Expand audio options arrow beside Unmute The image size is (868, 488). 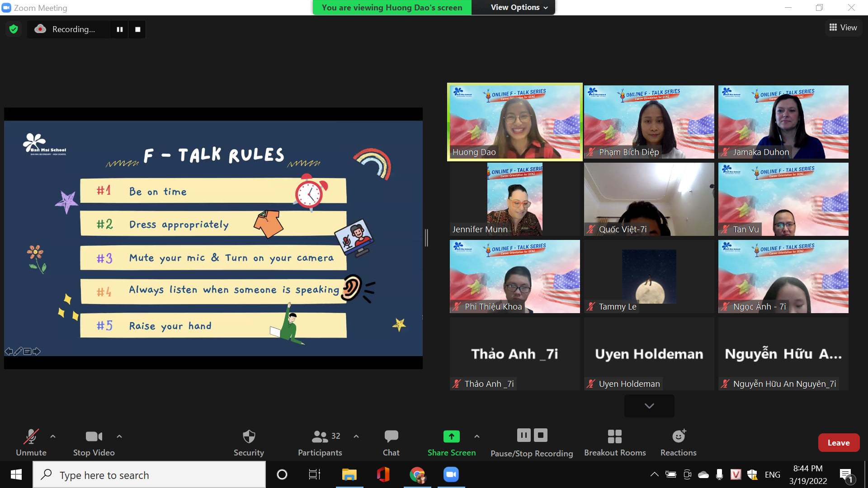(x=53, y=436)
